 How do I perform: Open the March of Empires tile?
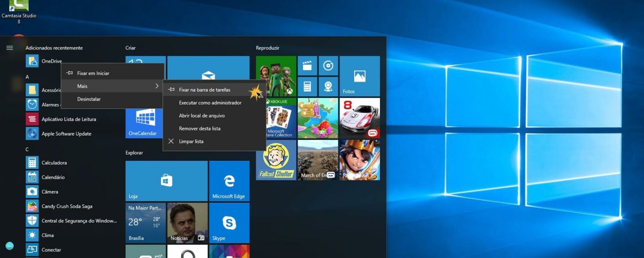pos(318,160)
